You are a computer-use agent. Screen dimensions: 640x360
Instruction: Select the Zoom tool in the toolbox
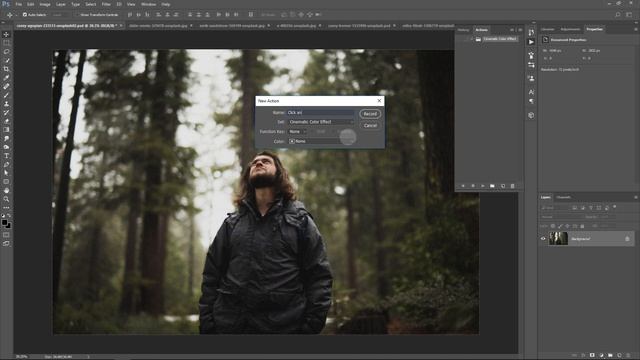[x=6, y=199]
